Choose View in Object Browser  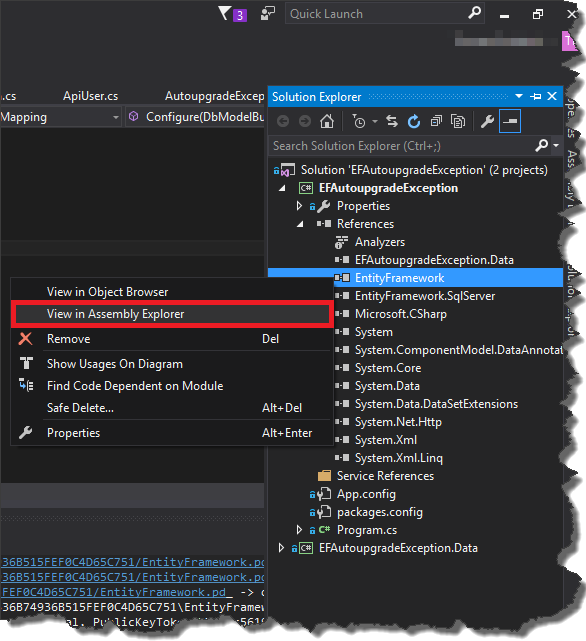click(x=172, y=292)
